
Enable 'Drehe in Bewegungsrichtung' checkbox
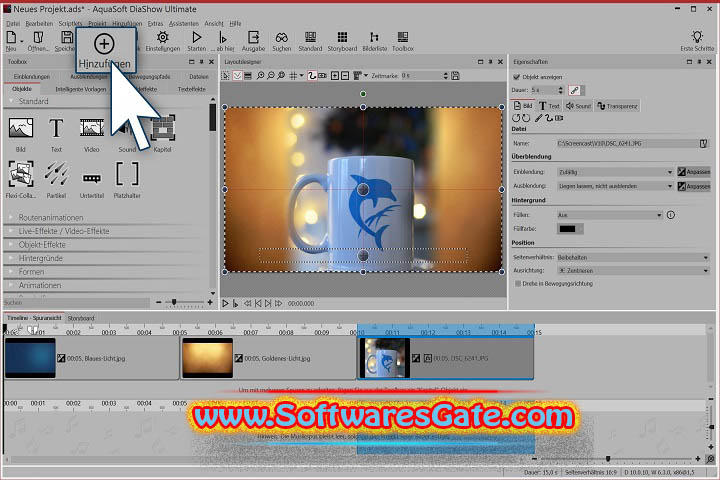pos(518,284)
